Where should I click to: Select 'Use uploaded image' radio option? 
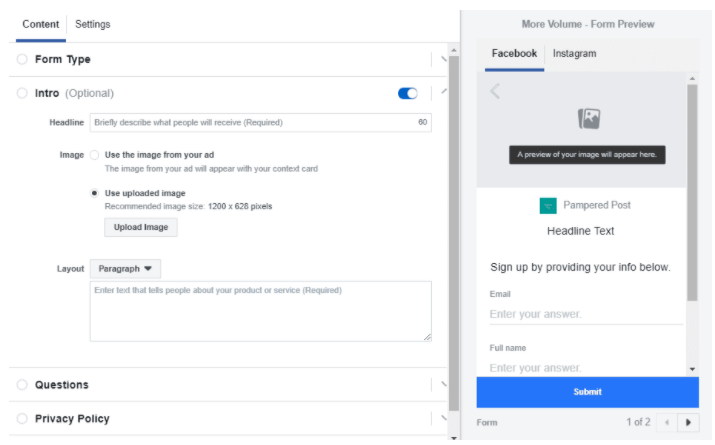click(95, 193)
